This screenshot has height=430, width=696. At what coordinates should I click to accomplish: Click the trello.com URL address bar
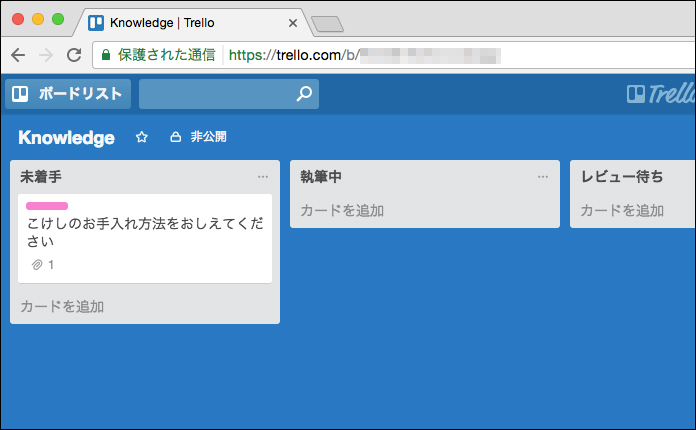(394, 55)
